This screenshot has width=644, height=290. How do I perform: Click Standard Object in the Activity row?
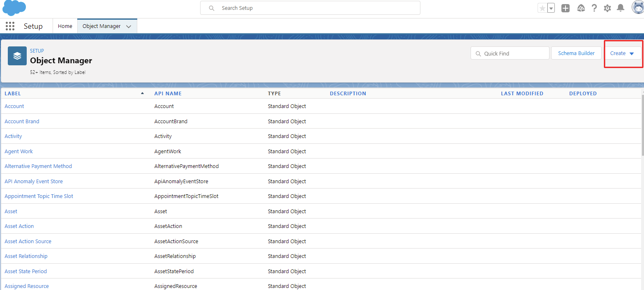tap(287, 136)
